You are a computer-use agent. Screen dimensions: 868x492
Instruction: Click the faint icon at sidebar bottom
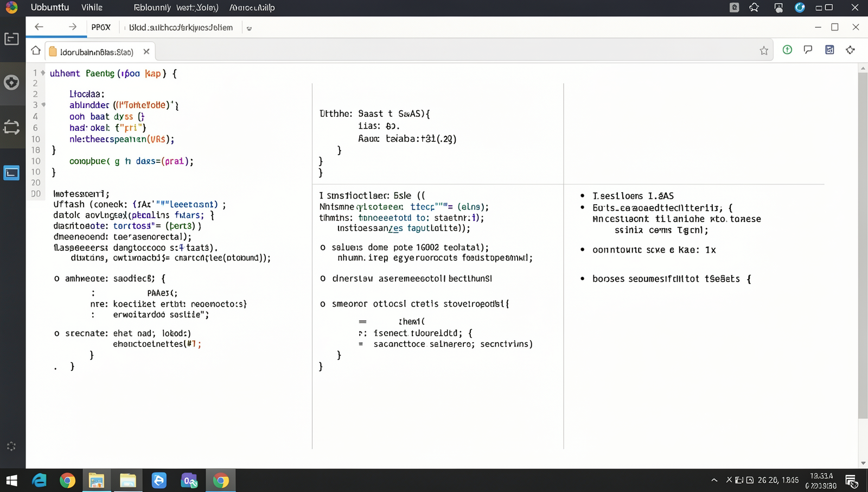click(x=11, y=446)
